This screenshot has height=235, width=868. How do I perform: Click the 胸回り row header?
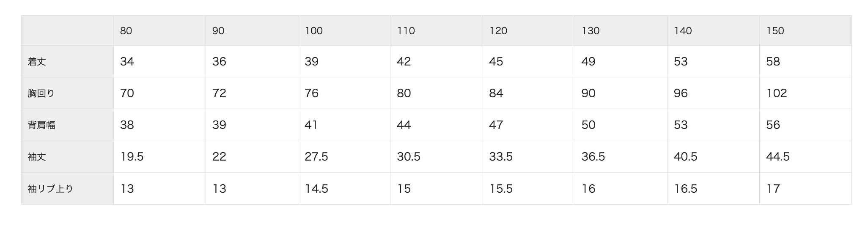[41, 93]
